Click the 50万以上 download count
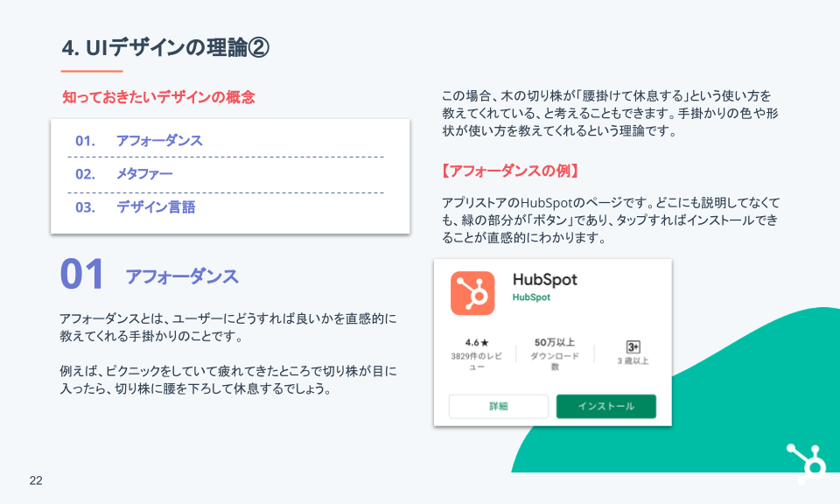Screen dimensions: 840x504 pyautogui.click(x=555, y=342)
